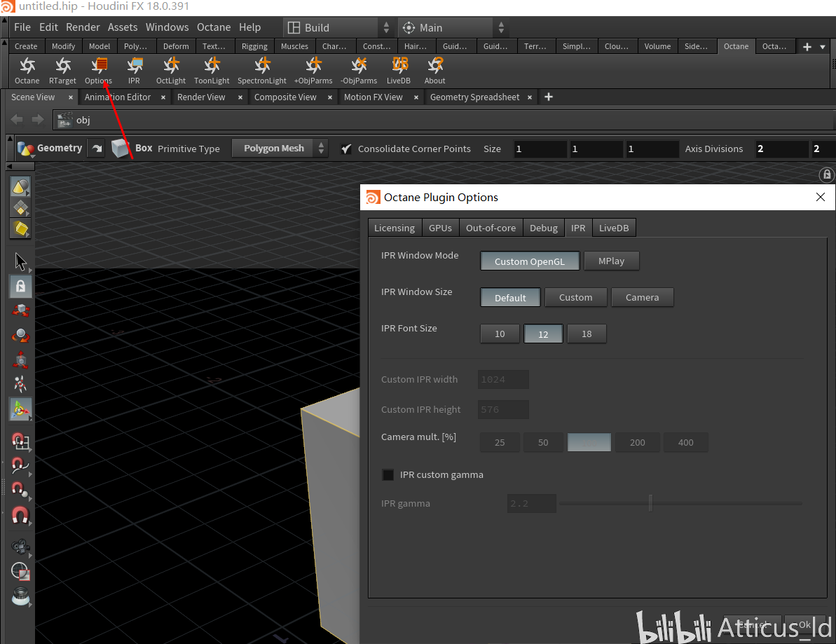The width and height of the screenshot is (836, 644).
Task: Toggle Consolidate Corner Points checkbox
Action: coord(346,149)
